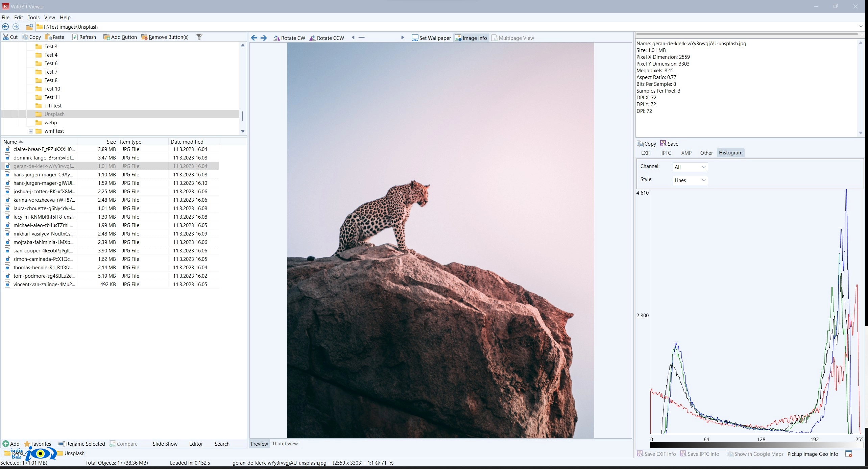Switch to the Other tab
Image resolution: width=868 pixels, height=469 pixels.
click(706, 153)
